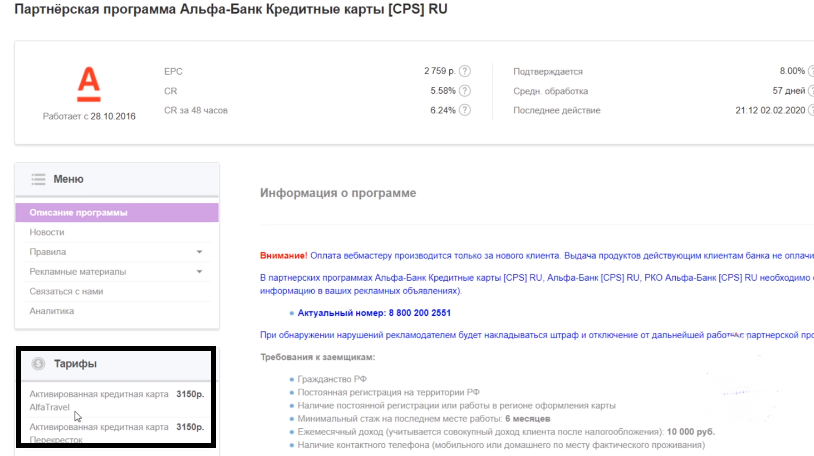The width and height of the screenshot is (814, 456).
Task: Click the Подтверждается label
Action: [548, 72]
